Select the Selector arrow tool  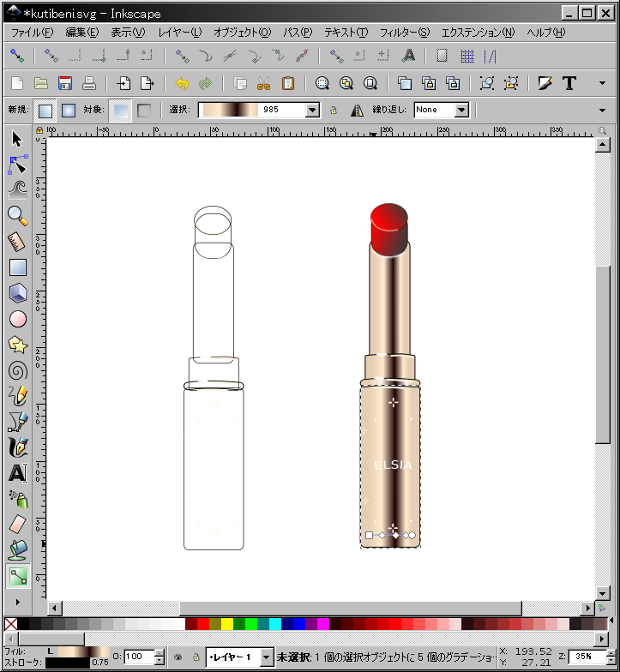coord(17,139)
